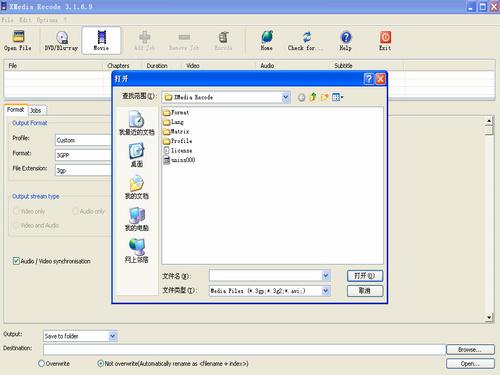Select the Video only radio button
Screen dimensions: 500x375
[16, 211]
